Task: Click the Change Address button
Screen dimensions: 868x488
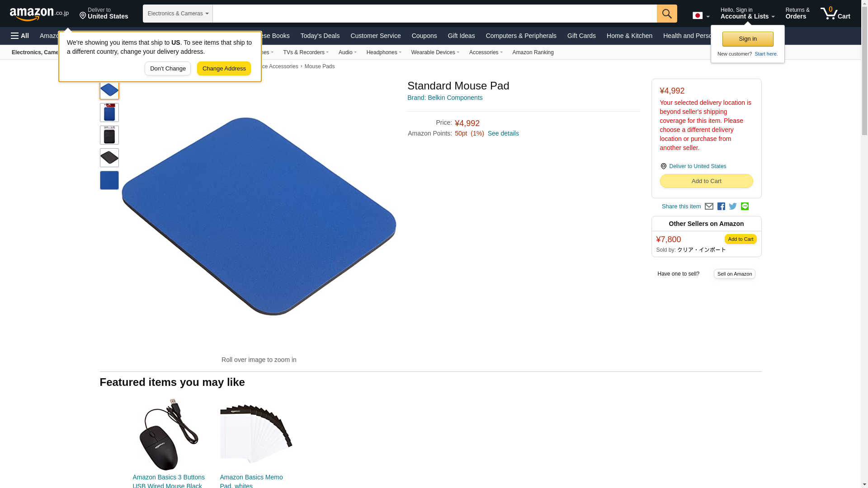Action: (224, 69)
